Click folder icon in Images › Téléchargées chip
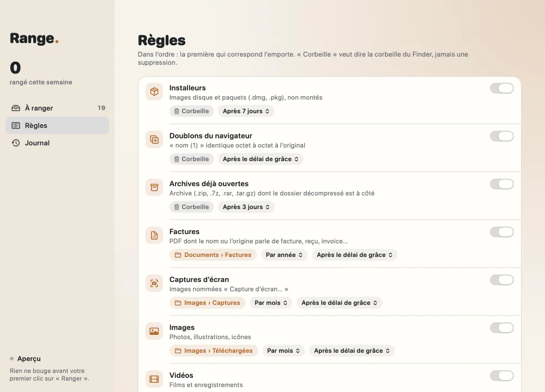 178,351
